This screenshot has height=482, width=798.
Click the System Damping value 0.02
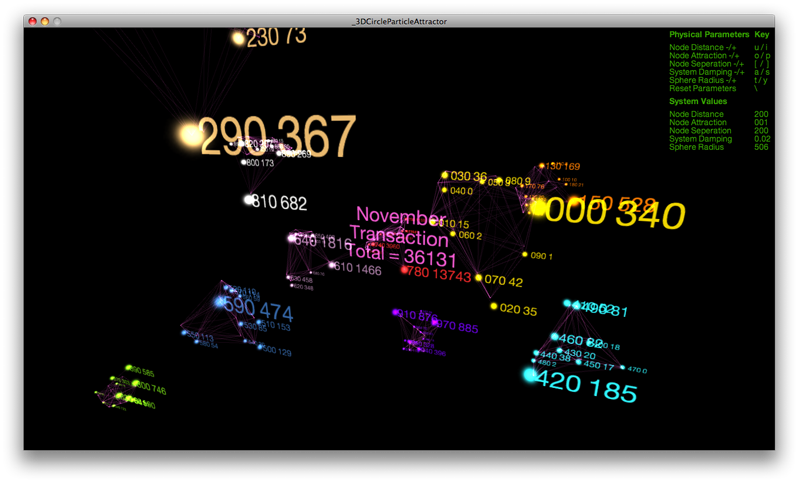pos(762,138)
